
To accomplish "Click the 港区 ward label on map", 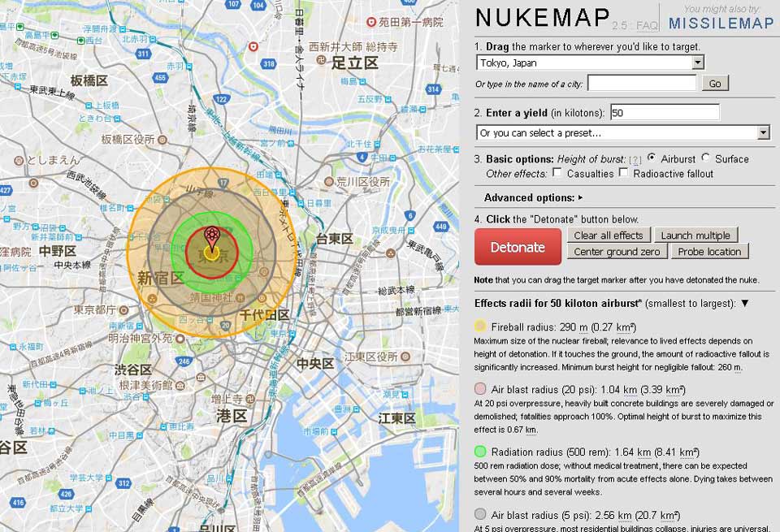I will (x=232, y=416).
